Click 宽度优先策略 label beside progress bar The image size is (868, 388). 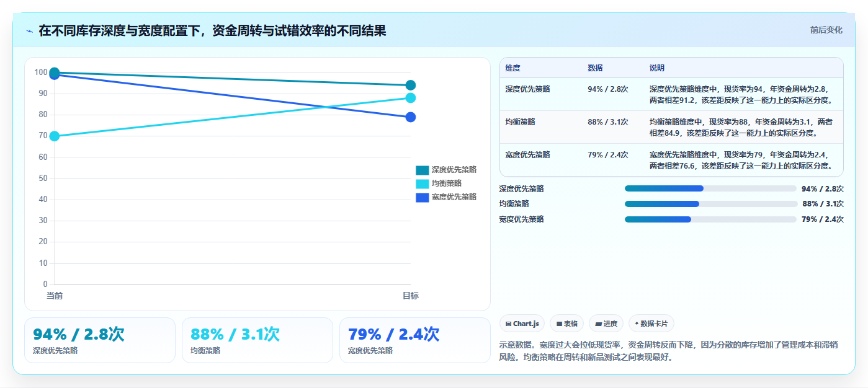(521, 219)
